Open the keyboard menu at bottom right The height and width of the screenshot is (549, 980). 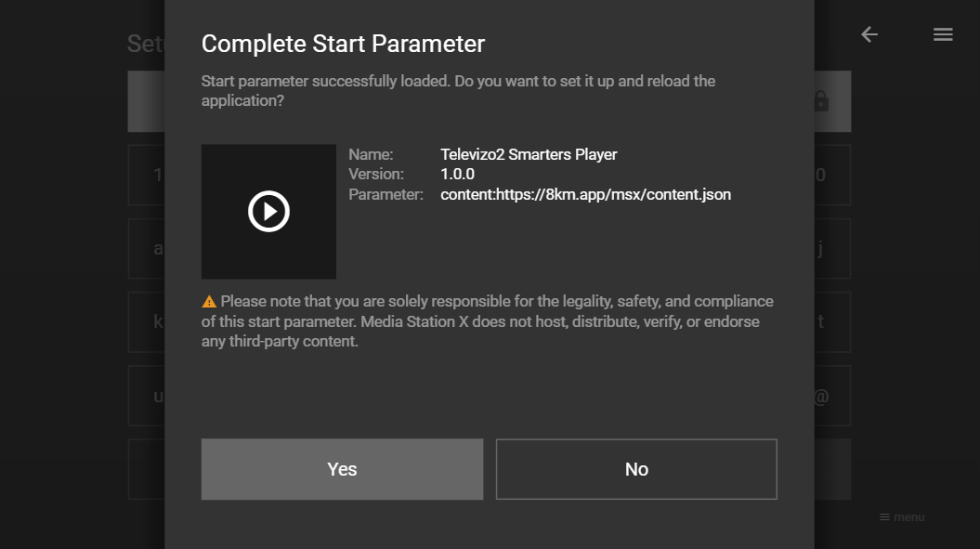point(901,517)
